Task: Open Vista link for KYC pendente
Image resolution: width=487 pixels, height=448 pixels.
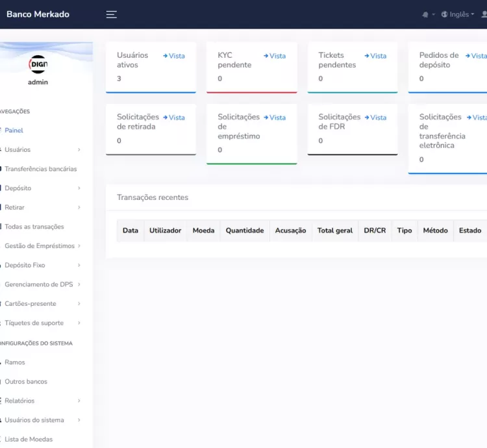Action: (x=275, y=56)
